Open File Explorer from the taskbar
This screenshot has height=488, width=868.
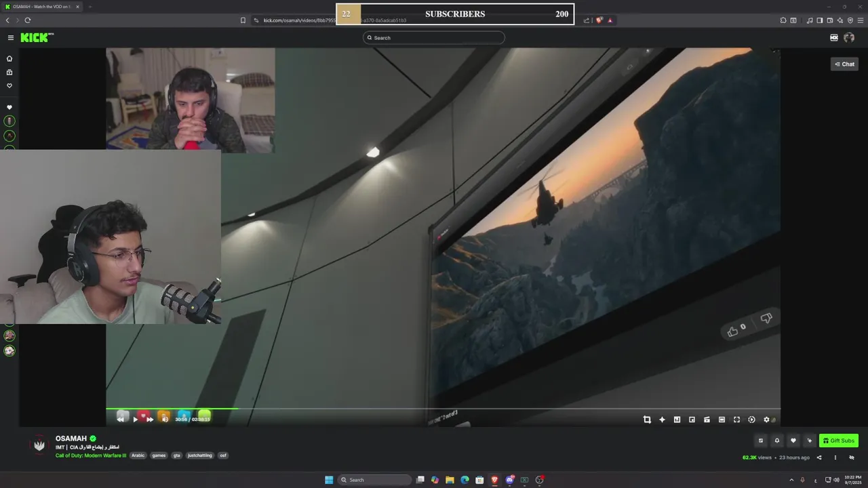[450, 480]
